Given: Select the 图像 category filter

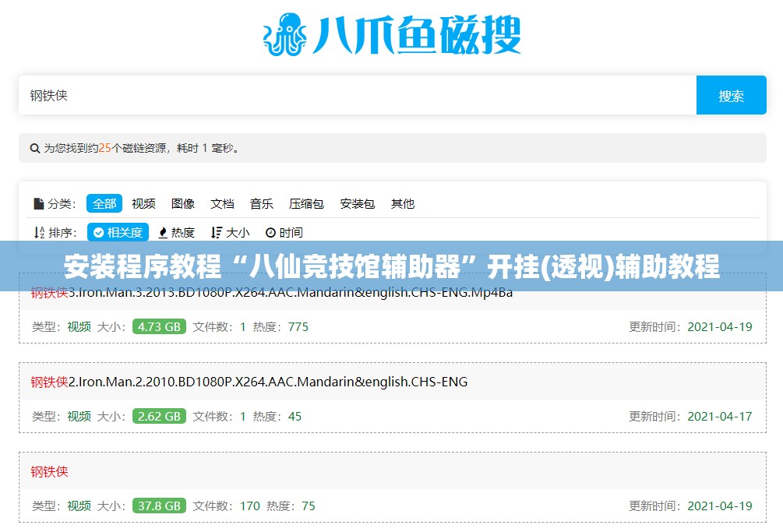Looking at the screenshot, I should 183,203.
